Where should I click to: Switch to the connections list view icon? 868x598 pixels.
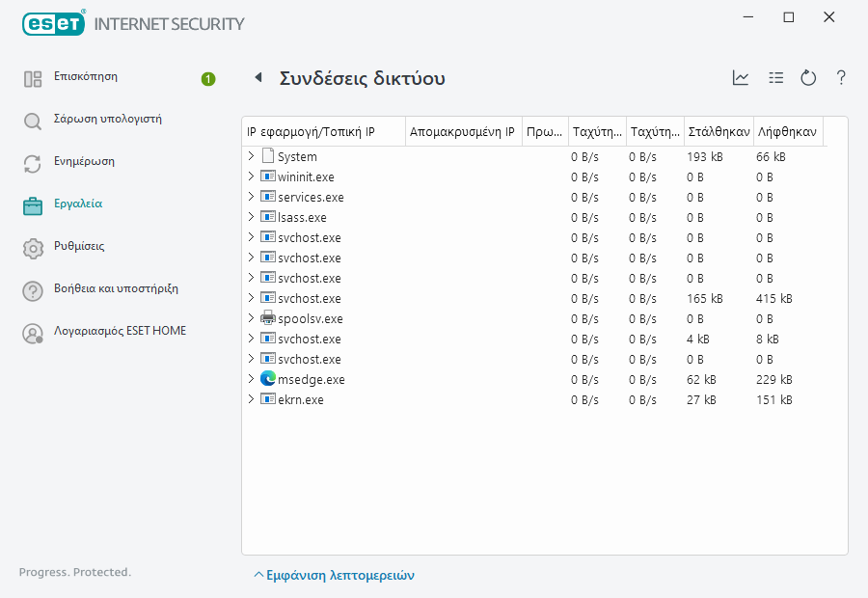[x=776, y=78]
